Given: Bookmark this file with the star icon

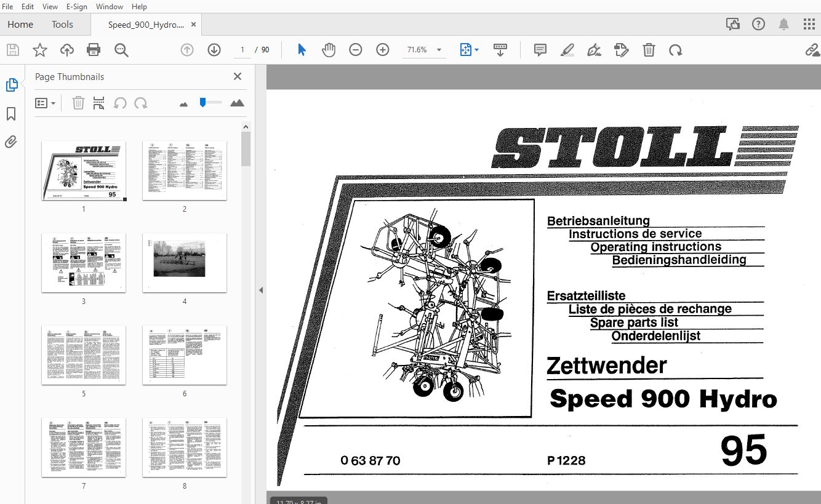Looking at the screenshot, I should [x=40, y=50].
